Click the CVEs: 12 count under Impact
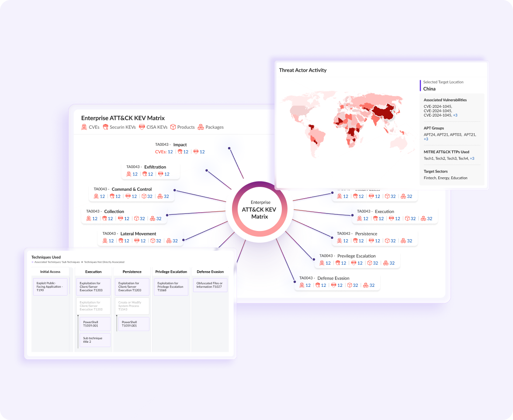This screenshot has width=513, height=420. tap(164, 151)
